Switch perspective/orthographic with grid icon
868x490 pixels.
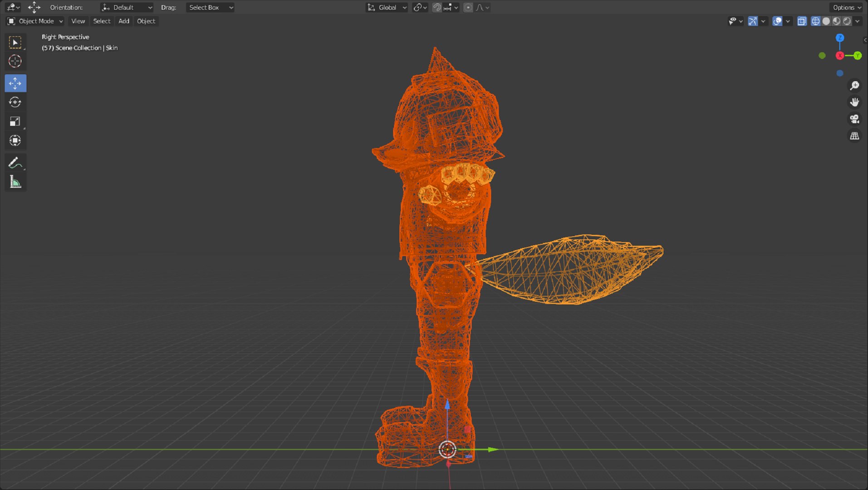pos(854,136)
